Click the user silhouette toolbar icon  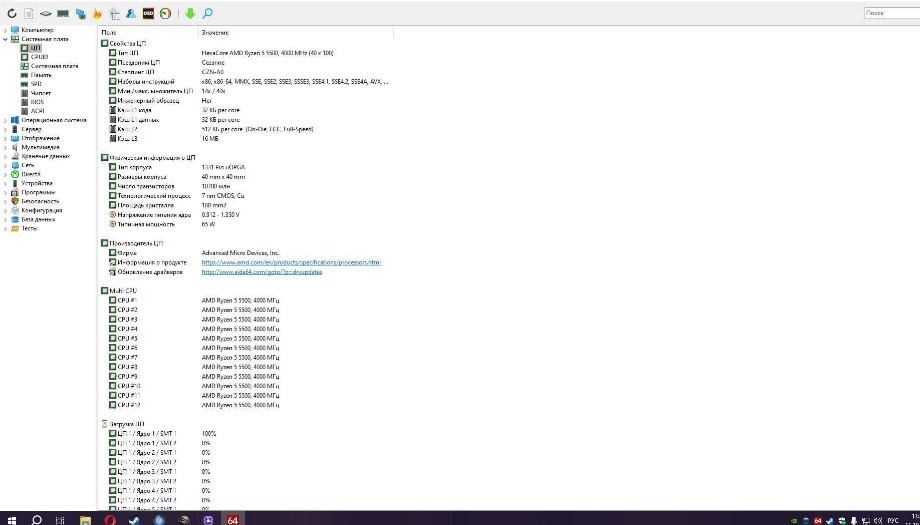pyautogui.click(x=131, y=13)
